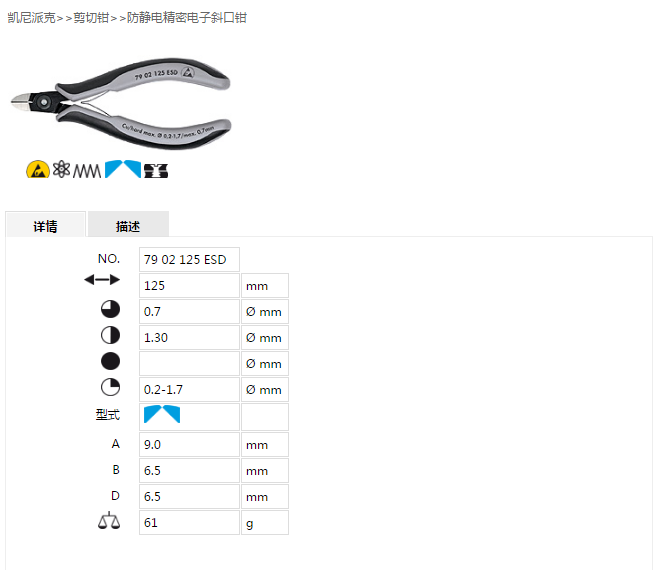Image resolution: width=658 pixels, height=570 pixels.
Task: Click the yellow ESD warning icon
Action: point(38,170)
